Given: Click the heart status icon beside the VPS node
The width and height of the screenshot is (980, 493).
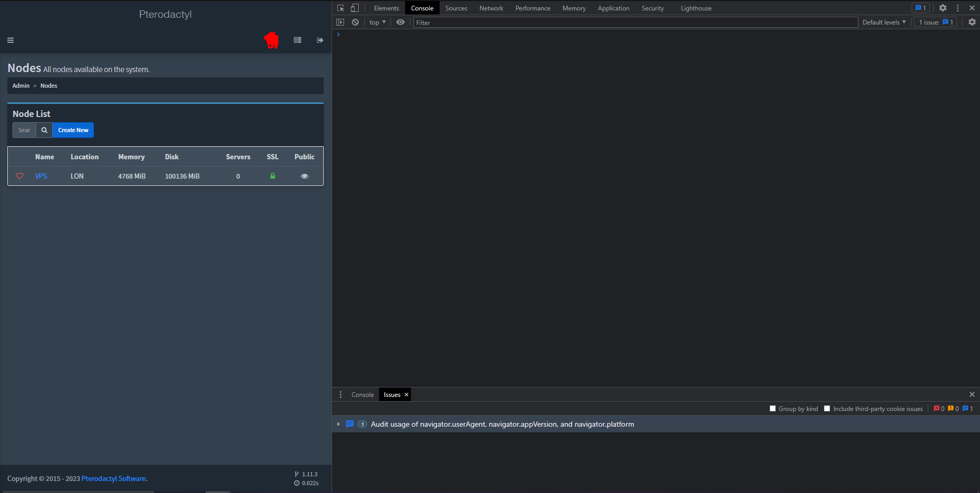Looking at the screenshot, I should 20,176.
